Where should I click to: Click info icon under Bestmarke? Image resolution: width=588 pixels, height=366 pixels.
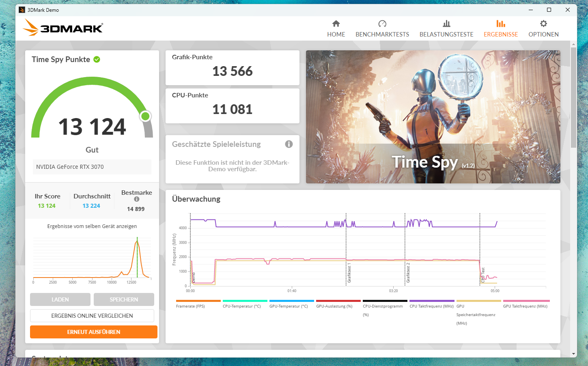tap(137, 199)
